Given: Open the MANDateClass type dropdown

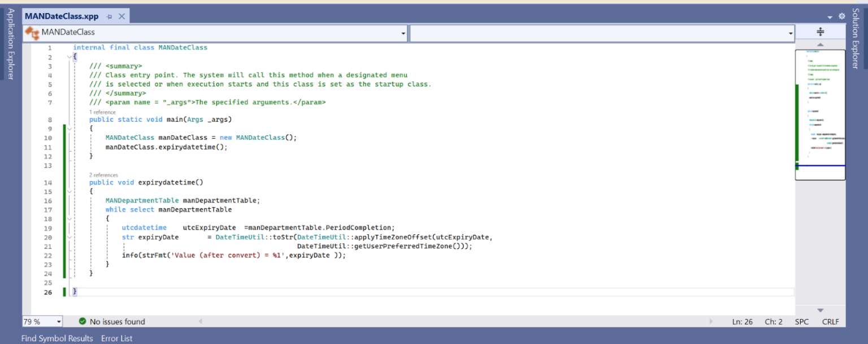Looking at the screenshot, I should pos(403,33).
